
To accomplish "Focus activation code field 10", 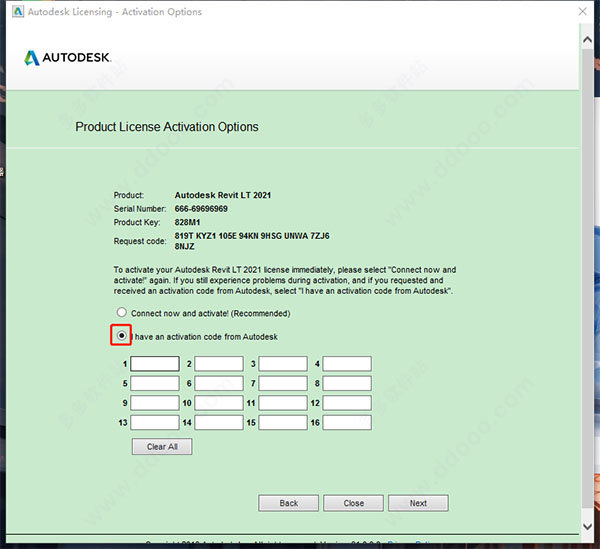I will [x=219, y=403].
